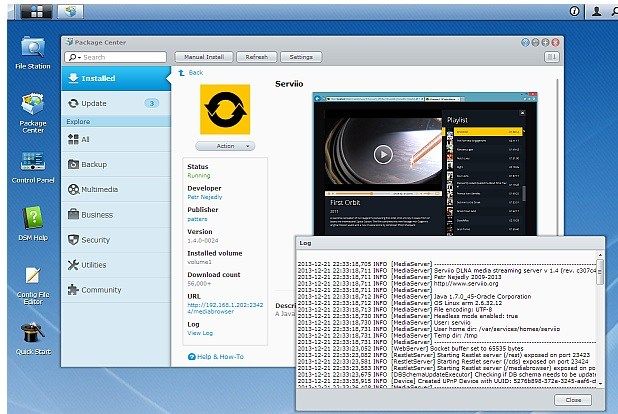
Task: Click the Serviio package logo
Action: click(225, 109)
